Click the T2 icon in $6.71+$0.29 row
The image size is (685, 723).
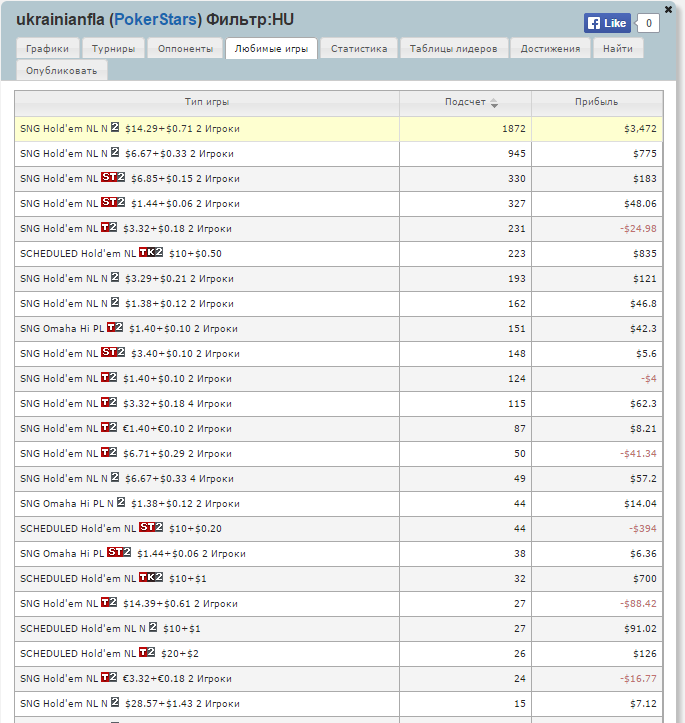pos(109,452)
